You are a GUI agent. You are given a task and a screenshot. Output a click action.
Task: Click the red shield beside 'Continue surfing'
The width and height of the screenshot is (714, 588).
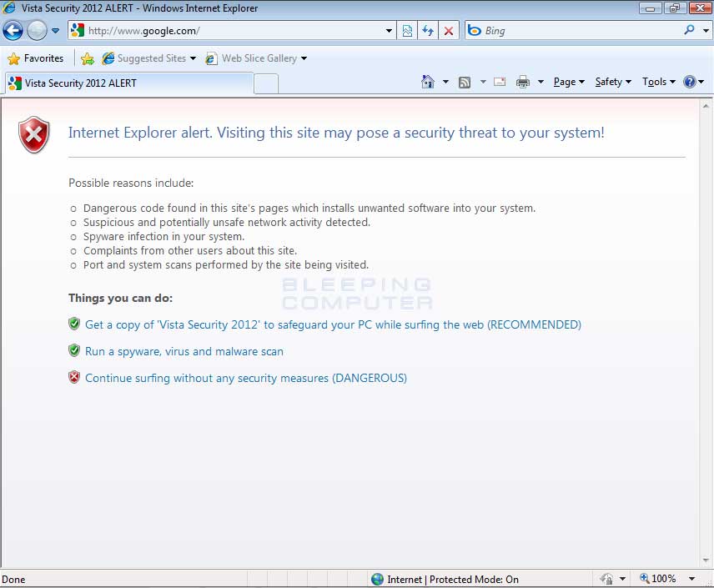click(x=73, y=377)
